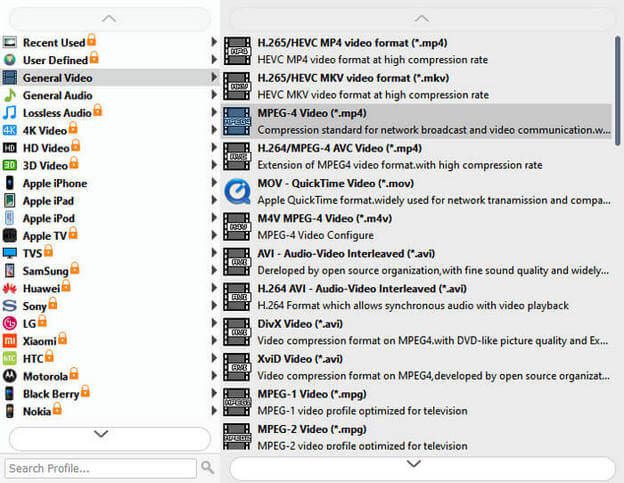
Task: Click the TVS monitor icon
Action: (x=10, y=253)
